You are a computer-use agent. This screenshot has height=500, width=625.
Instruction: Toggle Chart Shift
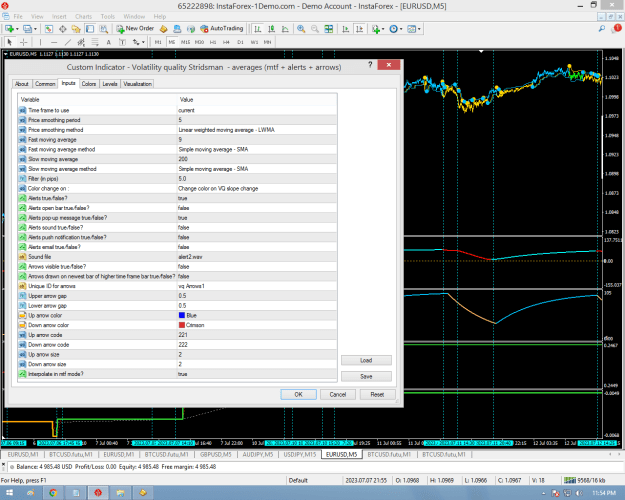tap(359, 29)
